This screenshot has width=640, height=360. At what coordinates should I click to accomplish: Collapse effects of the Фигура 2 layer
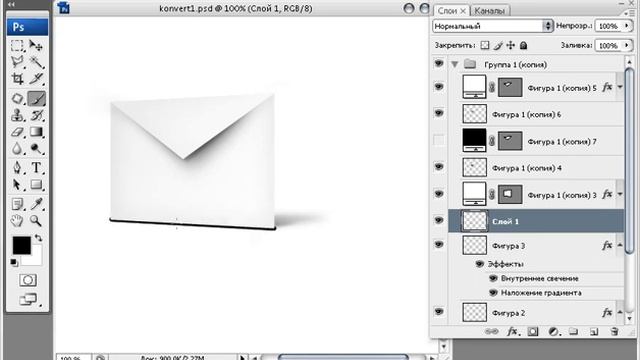click(x=620, y=312)
